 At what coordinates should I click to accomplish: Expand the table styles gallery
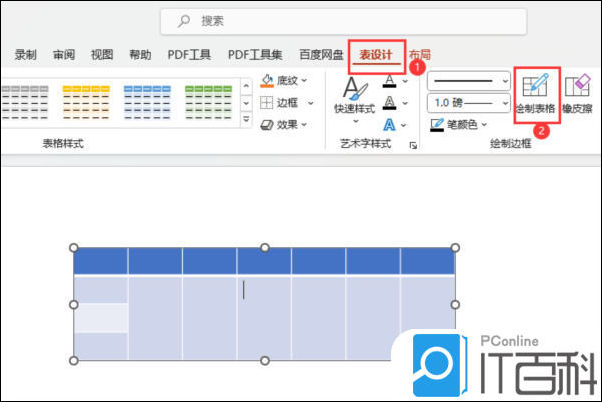[x=246, y=119]
